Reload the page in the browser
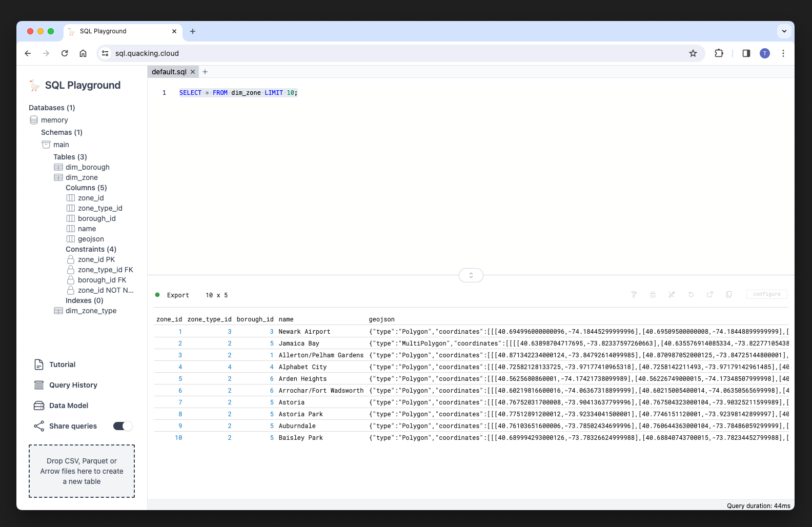Screen dimensions: 812x527 [x=65, y=53]
